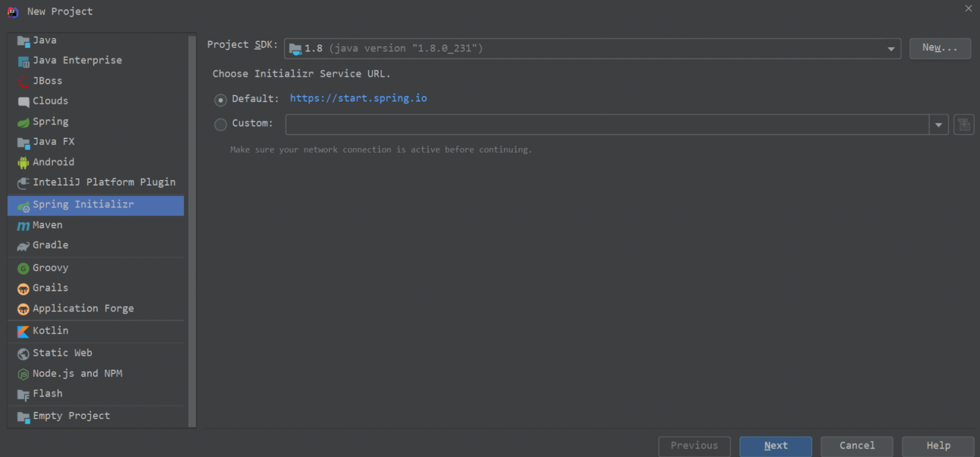This screenshot has width=980, height=457.
Task: Click the JBoss red icon
Action: [x=23, y=81]
